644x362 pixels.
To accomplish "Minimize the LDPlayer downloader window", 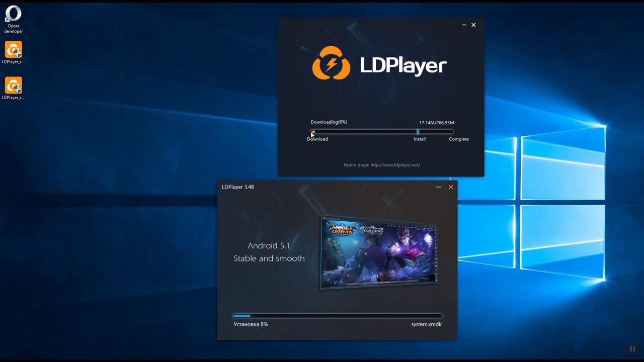I will [464, 25].
